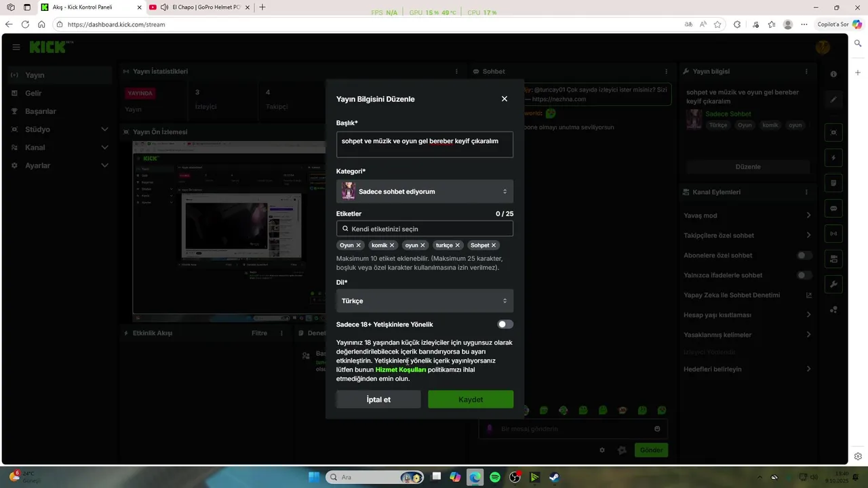Click the browser home button
Viewport: 868px width, 488px height.
tap(41, 24)
